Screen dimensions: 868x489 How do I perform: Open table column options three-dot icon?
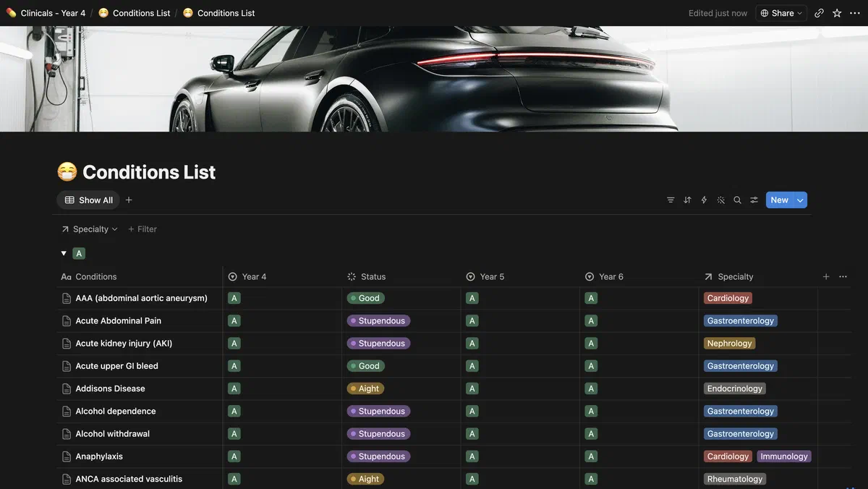(x=843, y=276)
